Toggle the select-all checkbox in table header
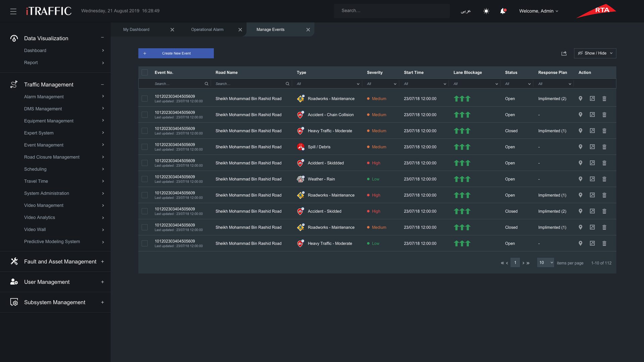644x362 pixels. click(x=145, y=72)
